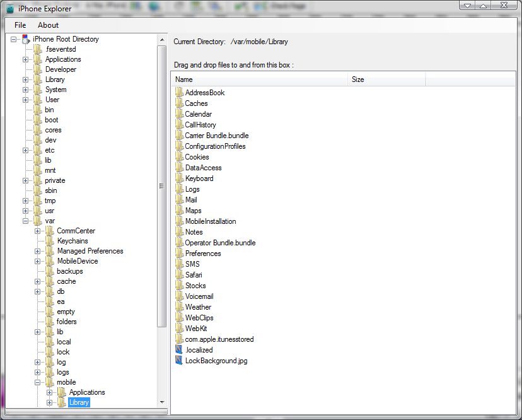Expand the root Applications folder

pos(25,60)
